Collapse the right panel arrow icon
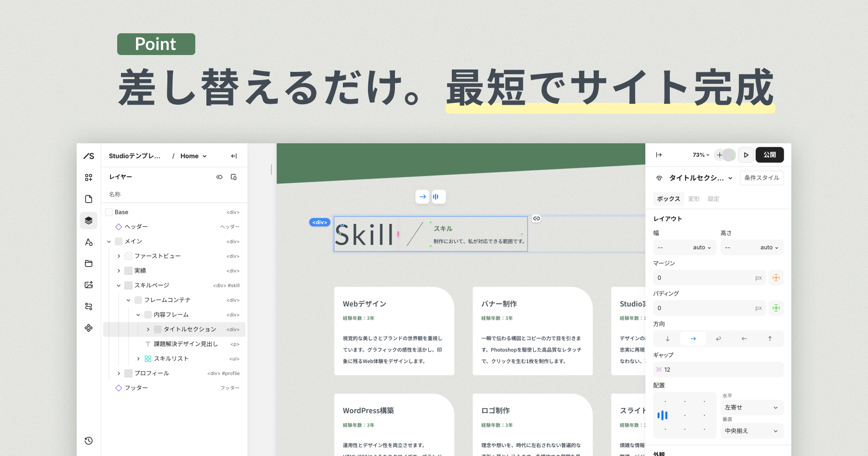868x456 pixels. pyautogui.click(x=659, y=155)
